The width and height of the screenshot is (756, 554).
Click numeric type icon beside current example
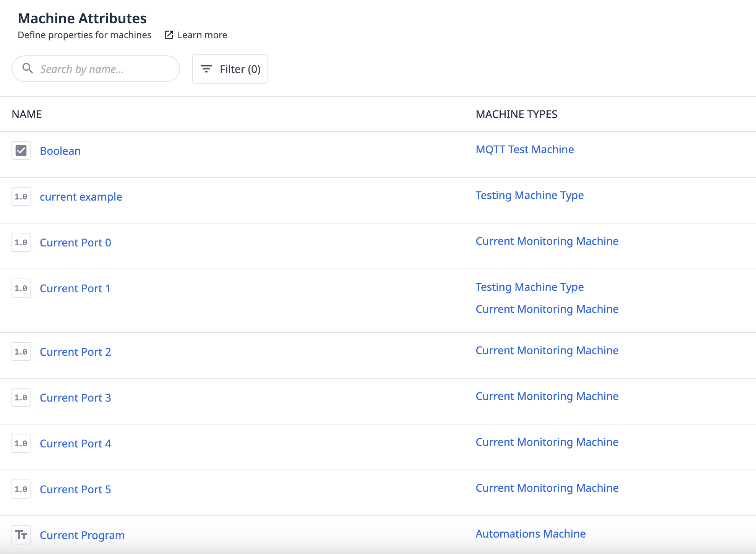point(21,196)
